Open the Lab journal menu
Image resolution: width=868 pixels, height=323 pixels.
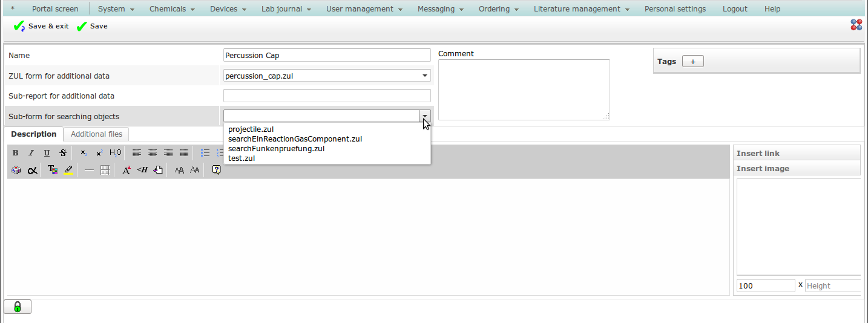pos(286,9)
